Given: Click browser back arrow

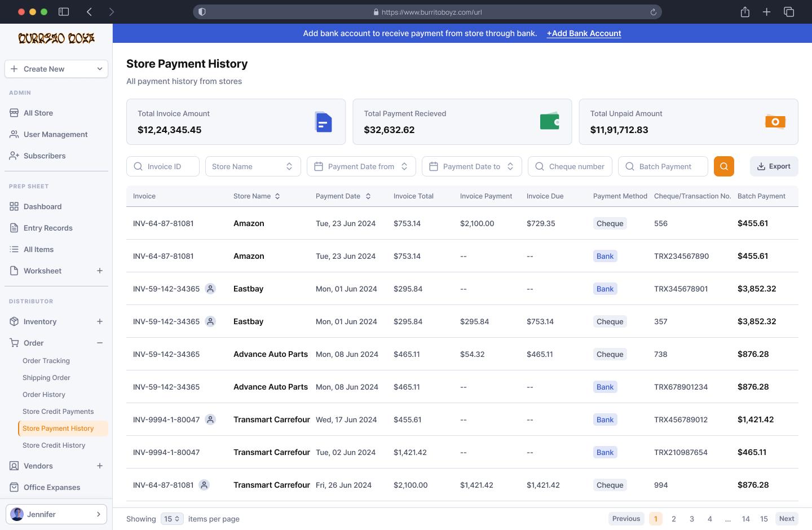Looking at the screenshot, I should (x=89, y=11).
